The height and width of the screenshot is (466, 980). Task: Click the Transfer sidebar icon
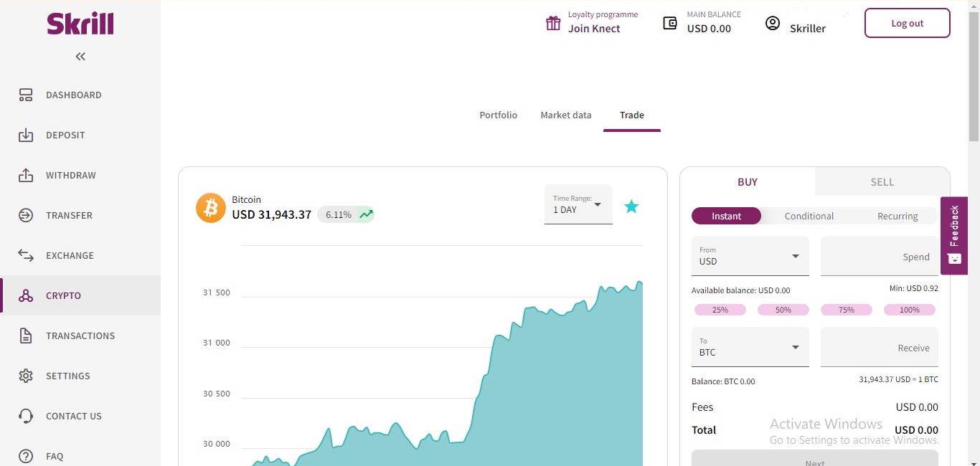(26, 215)
